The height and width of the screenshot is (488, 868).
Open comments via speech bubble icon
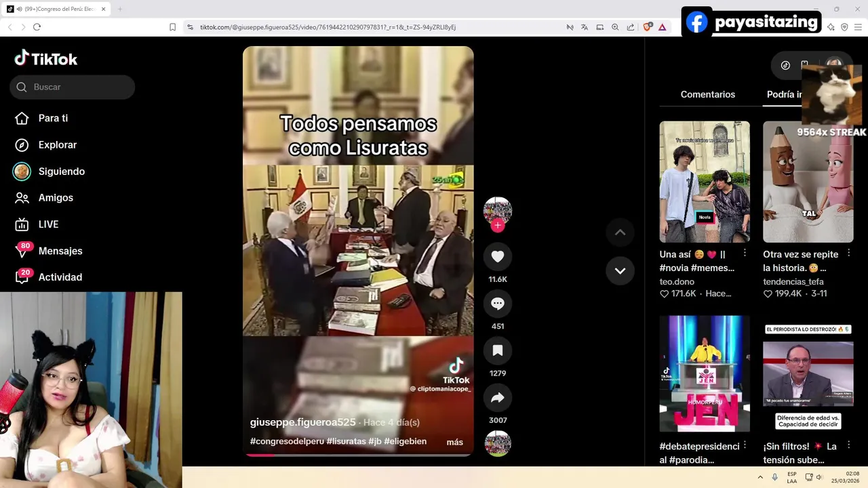tap(498, 304)
